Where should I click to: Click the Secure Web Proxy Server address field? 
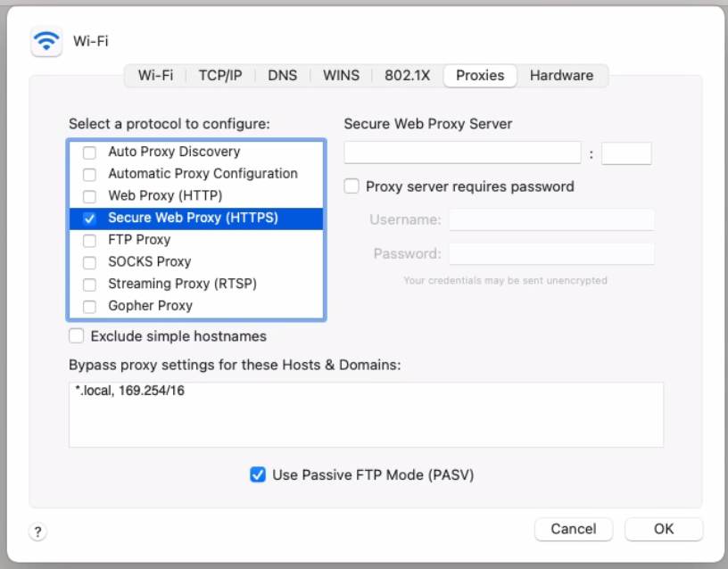tap(462, 153)
